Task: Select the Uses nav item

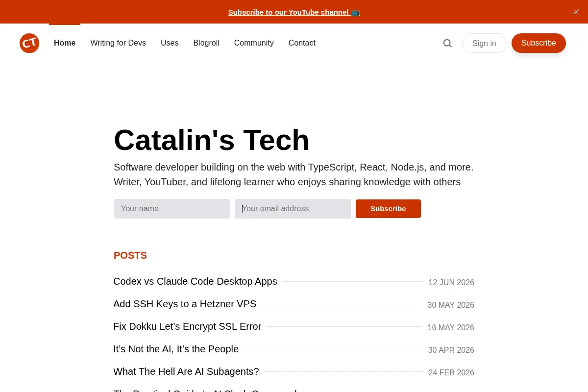Action: [x=170, y=43]
